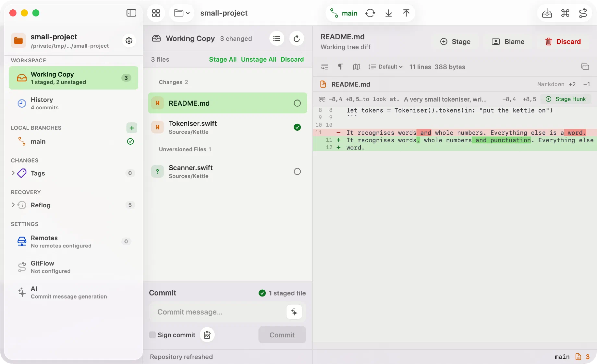Click the main branch label in the status bar
The height and width of the screenshot is (364, 597).
pyautogui.click(x=562, y=357)
